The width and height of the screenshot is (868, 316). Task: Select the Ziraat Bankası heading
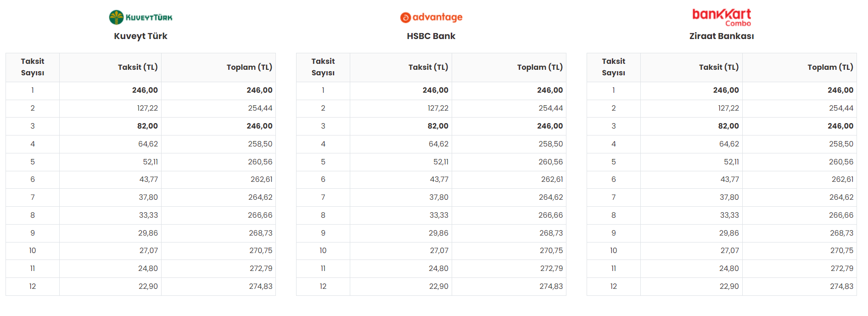coord(722,36)
